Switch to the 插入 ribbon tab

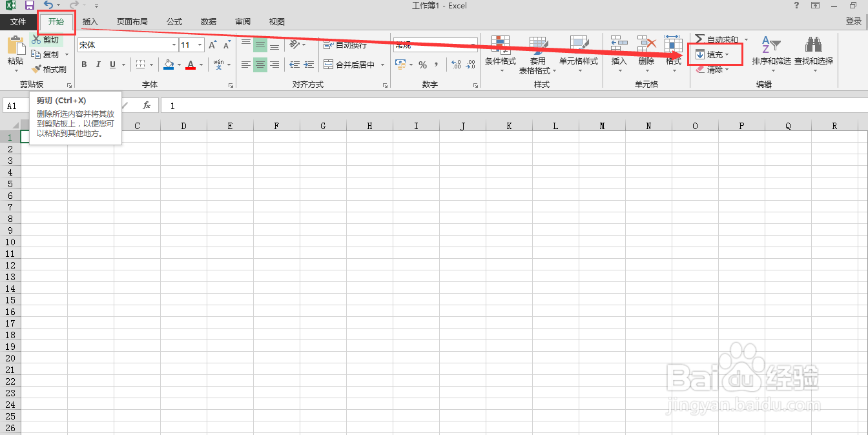[x=90, y=21]
